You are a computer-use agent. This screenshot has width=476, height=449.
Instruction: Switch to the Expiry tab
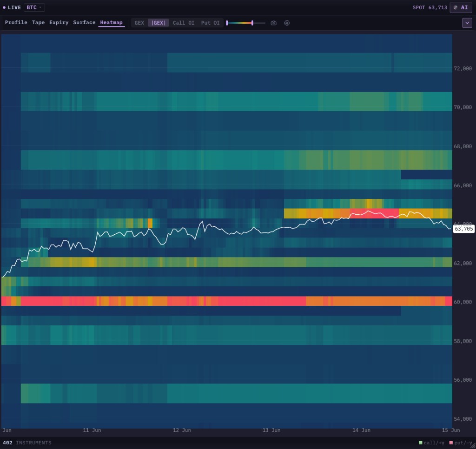tap(59, 22)
